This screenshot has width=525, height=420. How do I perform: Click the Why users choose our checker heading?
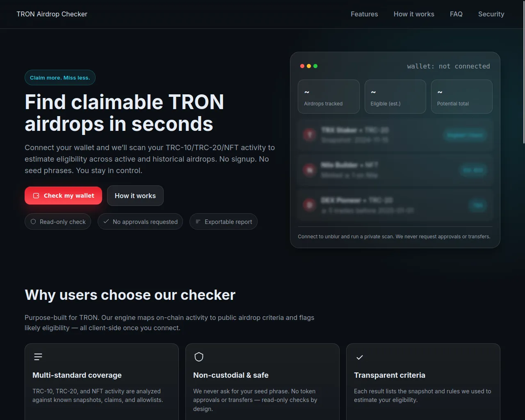click(130, 295)
